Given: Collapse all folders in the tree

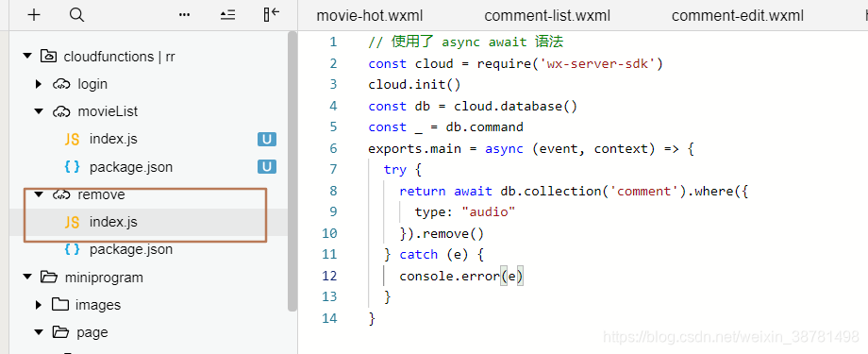Looking at the screenshot, I should [227, 15].
